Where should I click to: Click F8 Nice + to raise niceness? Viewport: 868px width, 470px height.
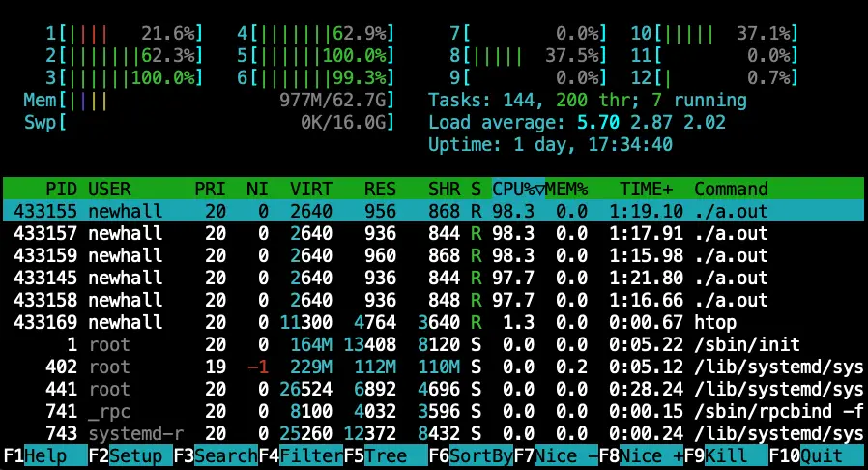tap(641, 456)
